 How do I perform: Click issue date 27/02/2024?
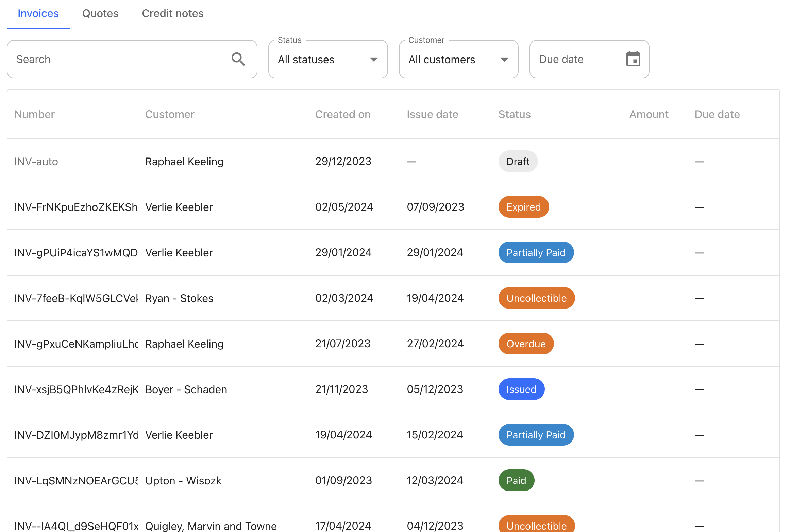tap(435, 344)
